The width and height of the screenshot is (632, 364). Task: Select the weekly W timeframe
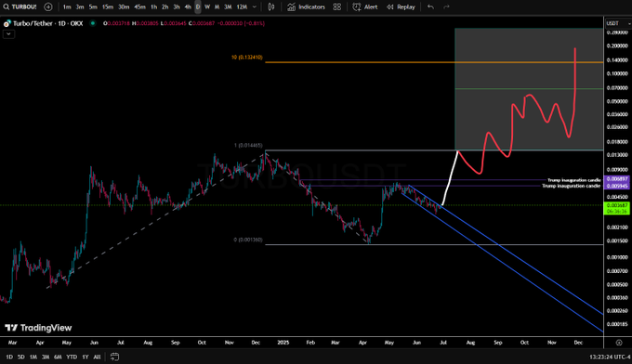coord(207,6)
